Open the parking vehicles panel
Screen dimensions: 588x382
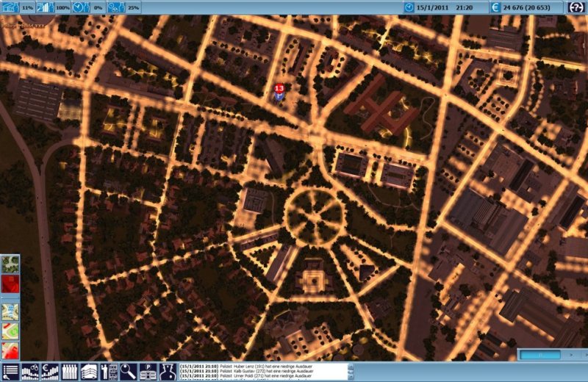(148, 372)
